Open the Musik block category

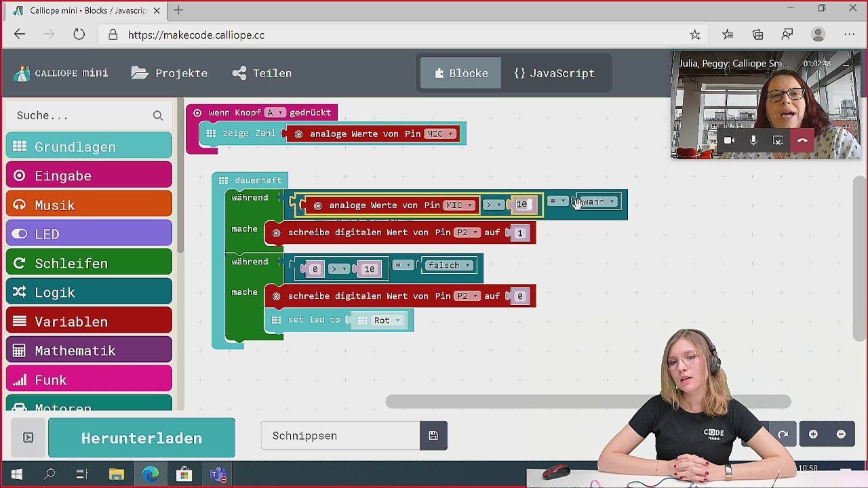89,205
